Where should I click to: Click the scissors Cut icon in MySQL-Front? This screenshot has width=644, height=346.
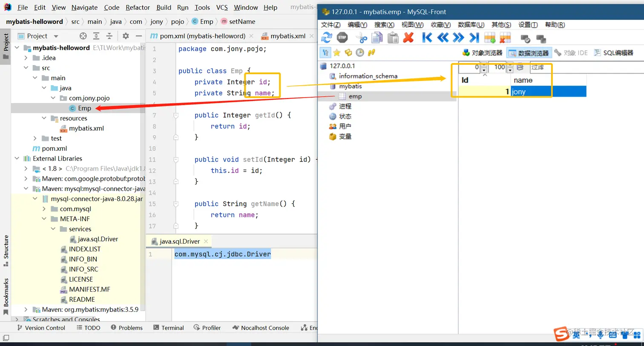click(362, 37)
